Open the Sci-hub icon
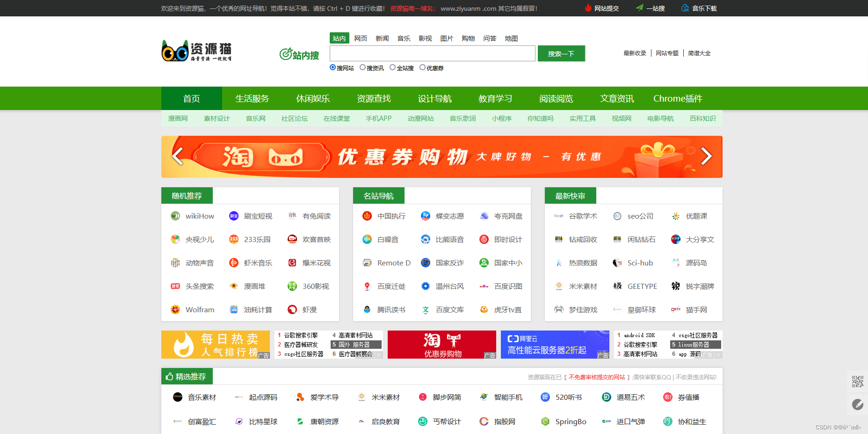Screen dimensions: 868x434 pyautogui.click(x=617, y=263)
